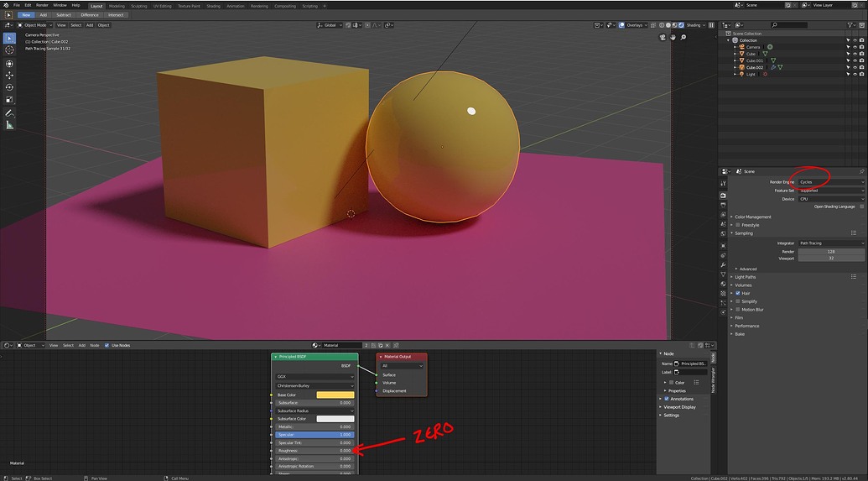This screenshot has width=868, height=481.
Task: Enable the Freestyle checkbox
Action: (738, 225)
